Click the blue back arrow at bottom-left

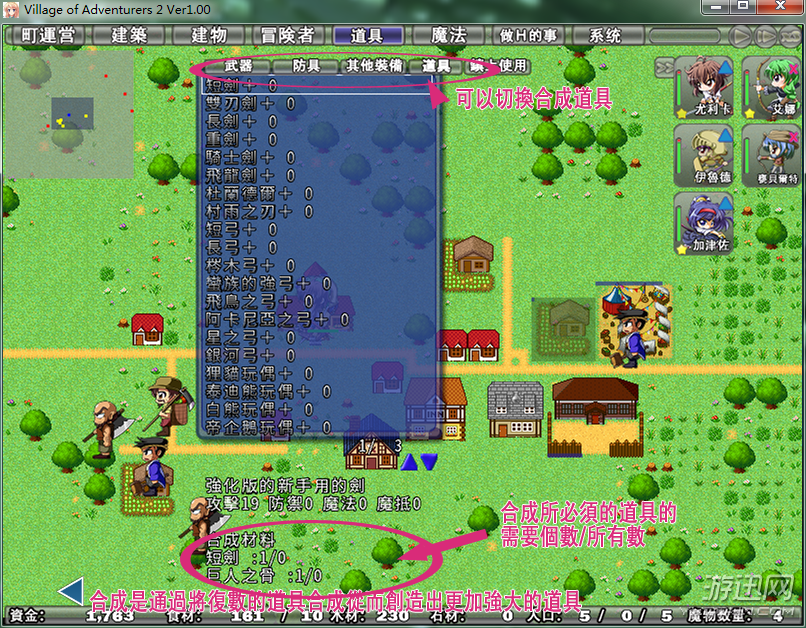click(70, 591)
